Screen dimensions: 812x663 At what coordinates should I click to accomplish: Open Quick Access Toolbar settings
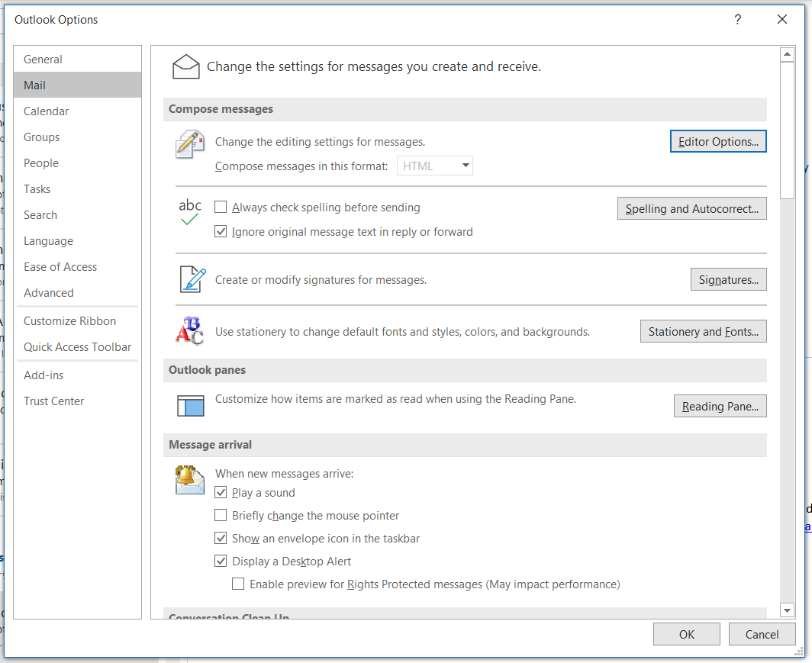(x=77, y=346)
